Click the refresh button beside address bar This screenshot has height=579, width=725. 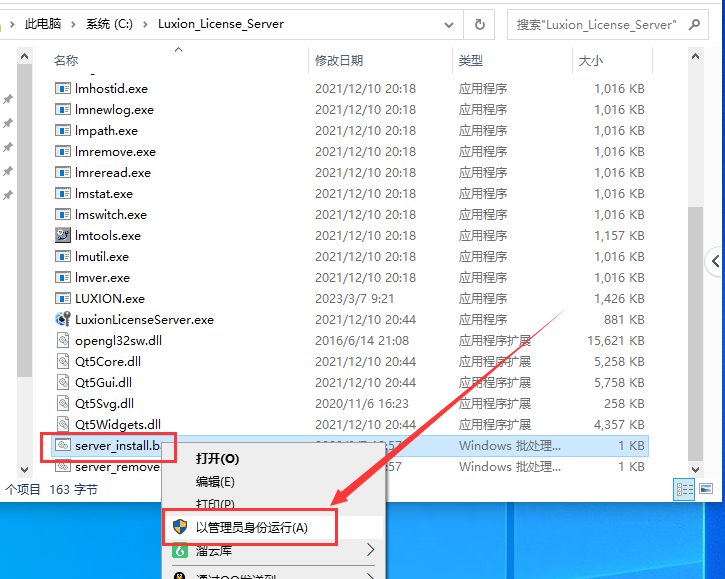(480, 25)
